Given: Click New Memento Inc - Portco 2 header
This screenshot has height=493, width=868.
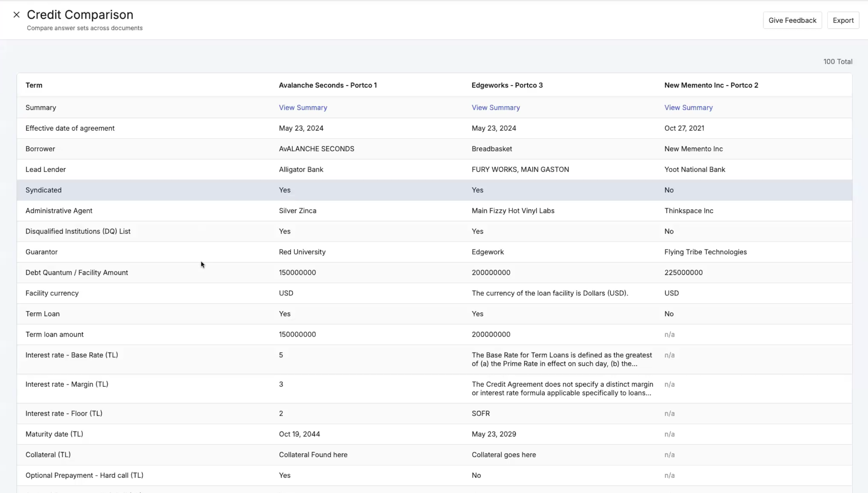Looking at the screenshot, I should coord(711,85).
